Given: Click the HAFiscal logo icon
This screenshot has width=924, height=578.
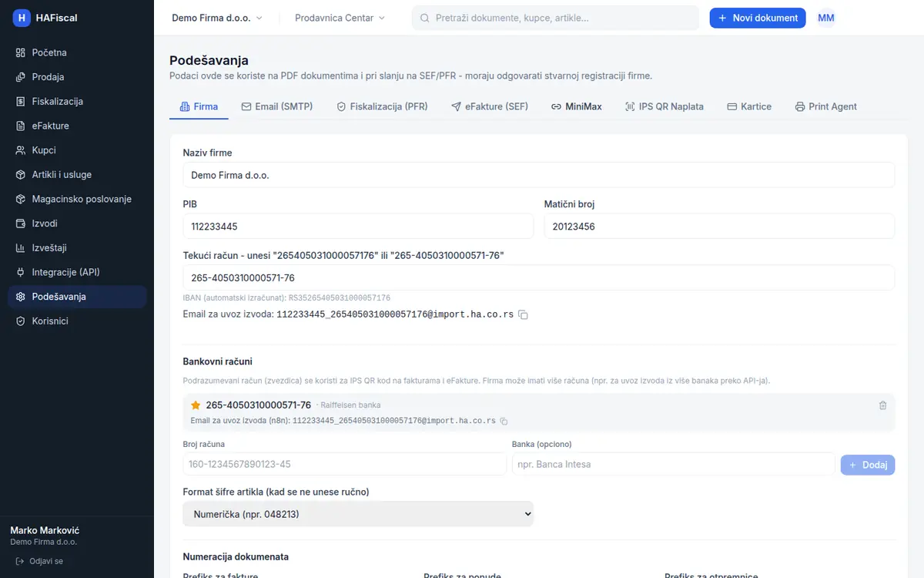Looking at the screenshot, I should point(22,18).
